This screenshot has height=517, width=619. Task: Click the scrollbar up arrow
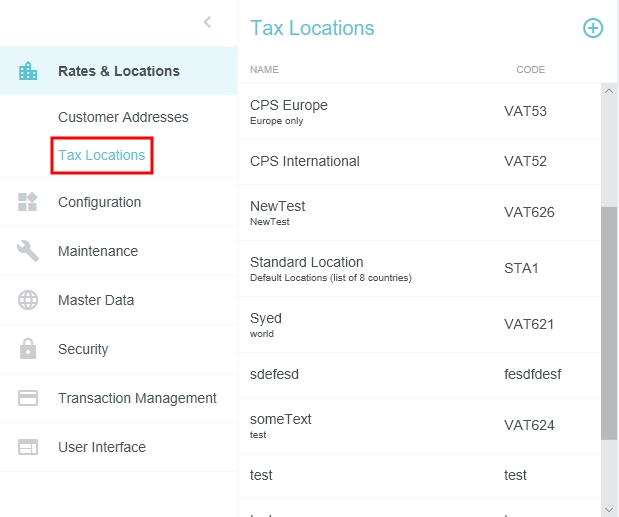[609, 92]
